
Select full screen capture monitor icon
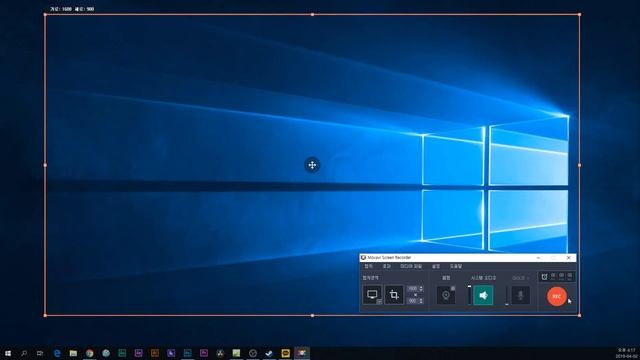372,295
